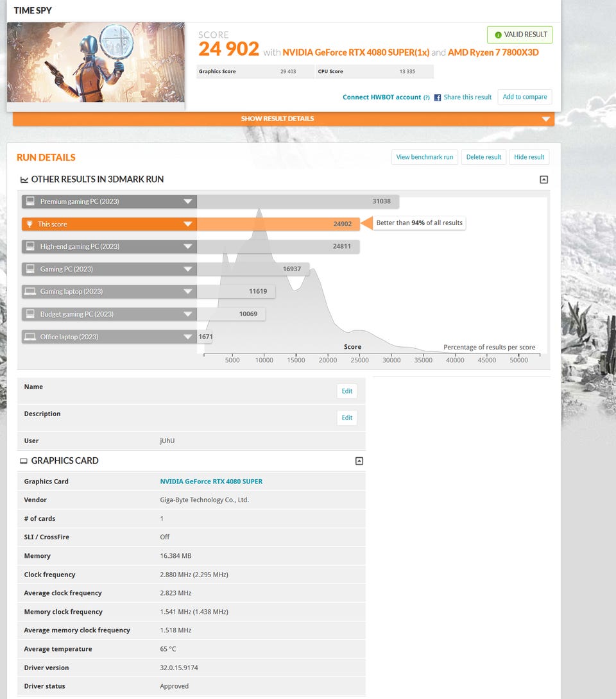Screen dimensions: 616x699
Task: Expand the Budget gaming PC (2023) dropdown arrow
Action: (x=188, y=314)
